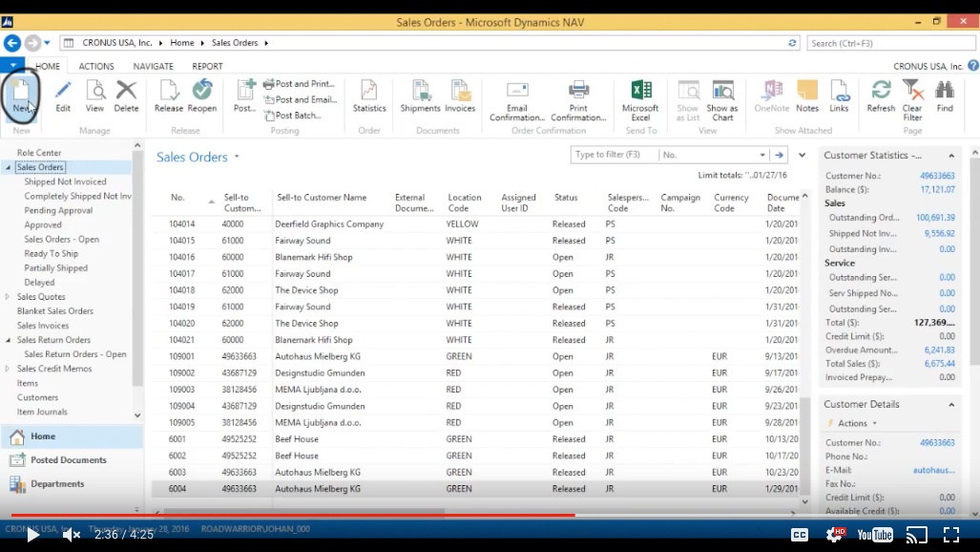
Task: Click the Refresh page icon
Action: [881, 96]
